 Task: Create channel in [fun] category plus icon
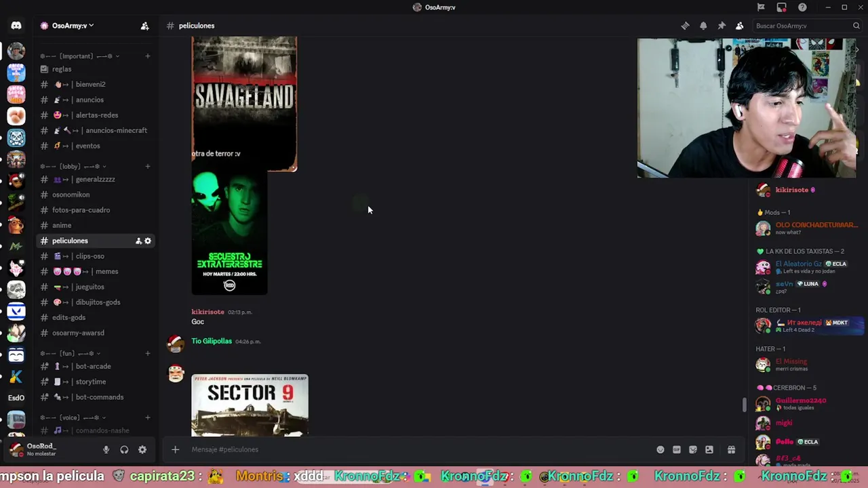tap(148, 353)
